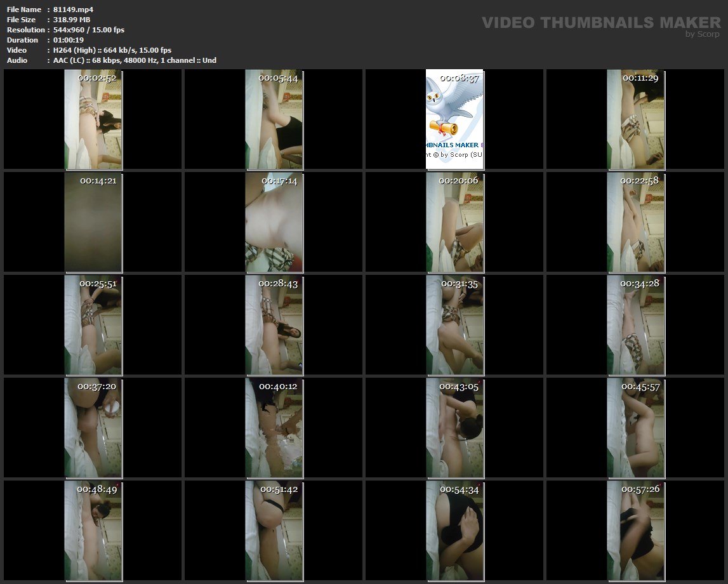Click the VIDEO THUMBNAILS MAKER watermark title
This screenshot has width=728, height=584.
coord(600,23)
